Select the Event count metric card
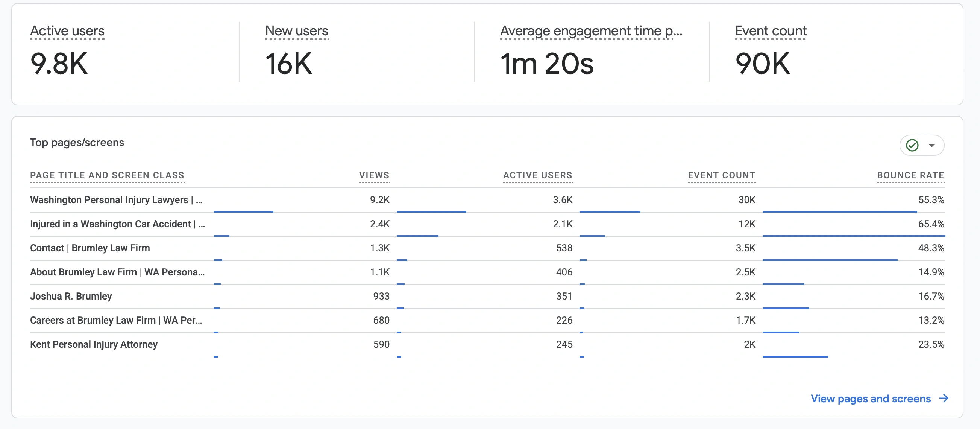The height and width of the screenshot is (429, 980). [x=833, y=52]
